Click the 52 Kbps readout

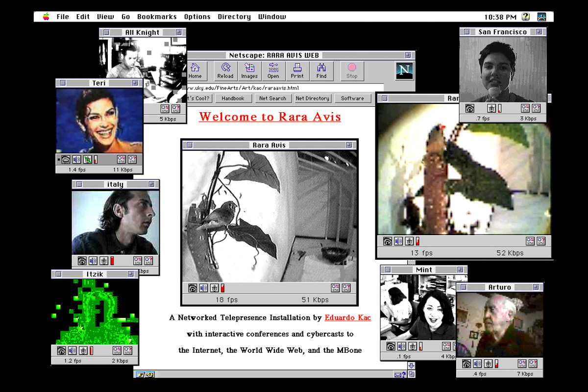tap(510, 253)
